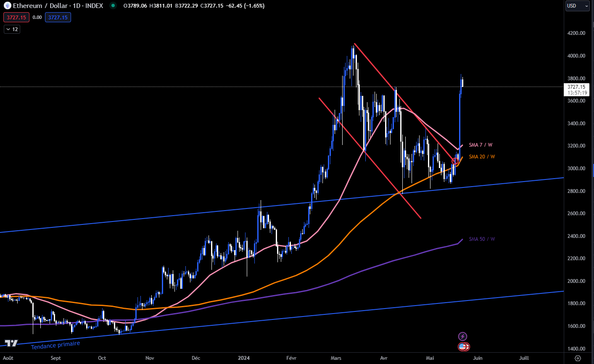The image size is (594, 364).
Task: Click the Févr time axis label
Action: tap(291, 358)
